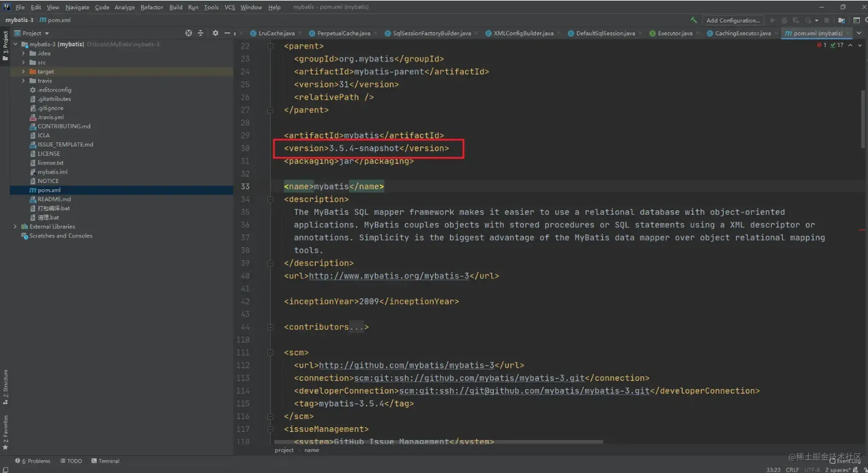
Task: Click the bottom-left tool windows toggle icon
Action: [6, 469]
